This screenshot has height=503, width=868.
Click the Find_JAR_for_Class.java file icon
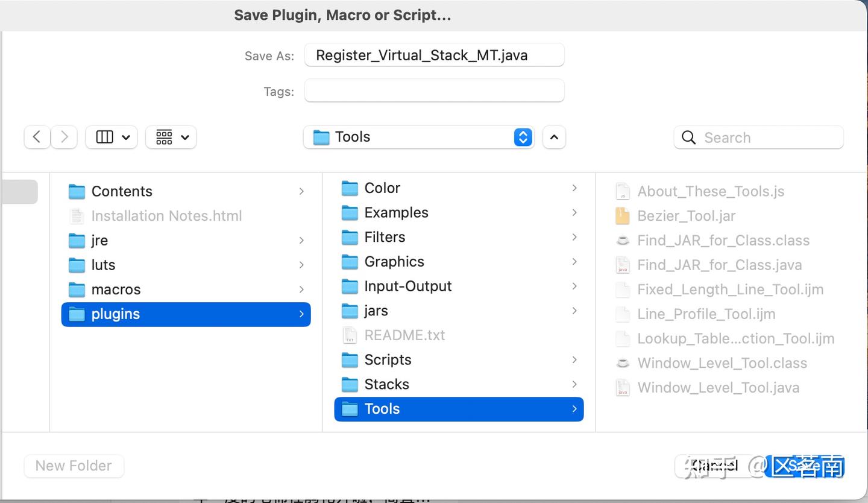coord(622,265)
